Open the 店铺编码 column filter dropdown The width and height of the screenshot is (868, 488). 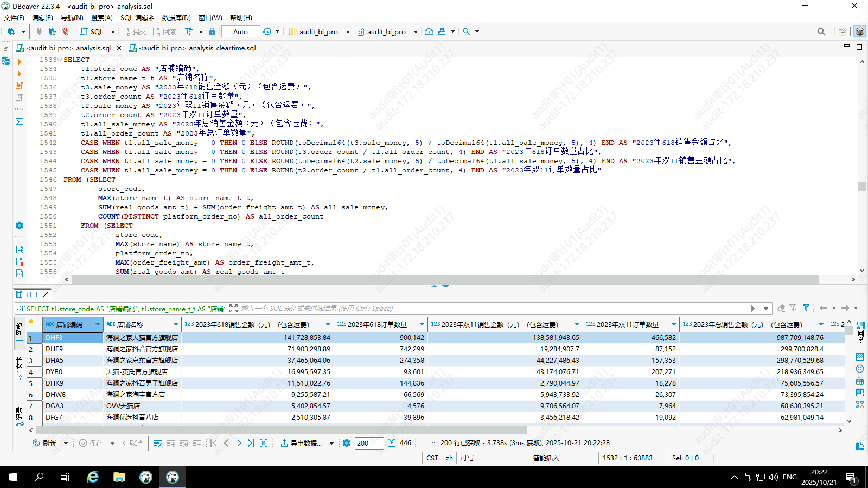click(x=98, y=324)
